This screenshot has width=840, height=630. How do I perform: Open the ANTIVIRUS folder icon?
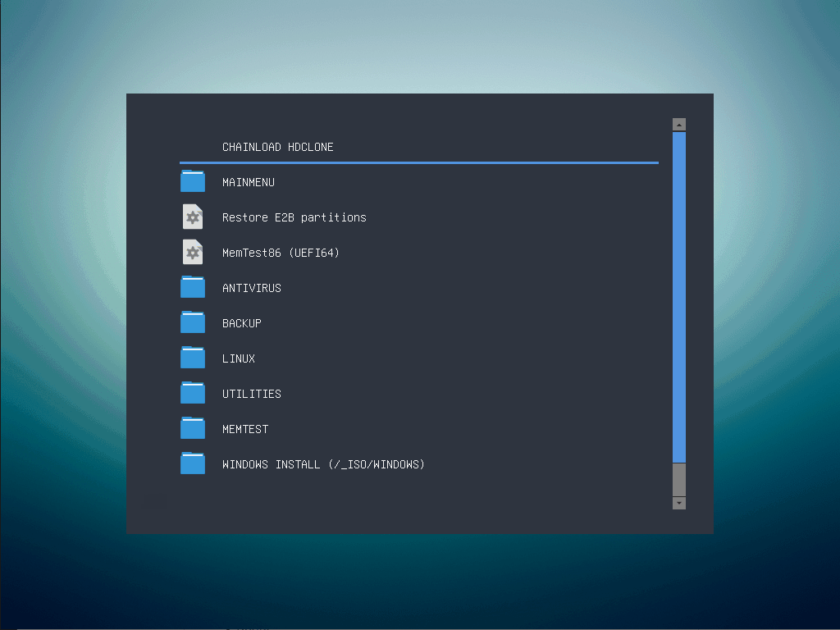[192, 287]
